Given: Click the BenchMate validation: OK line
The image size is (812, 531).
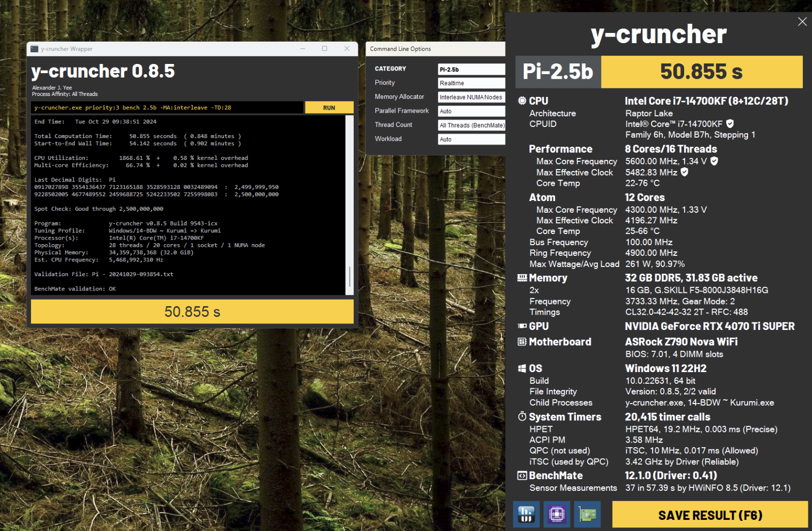Looking at the screenshot, I should tap(75, 288).
